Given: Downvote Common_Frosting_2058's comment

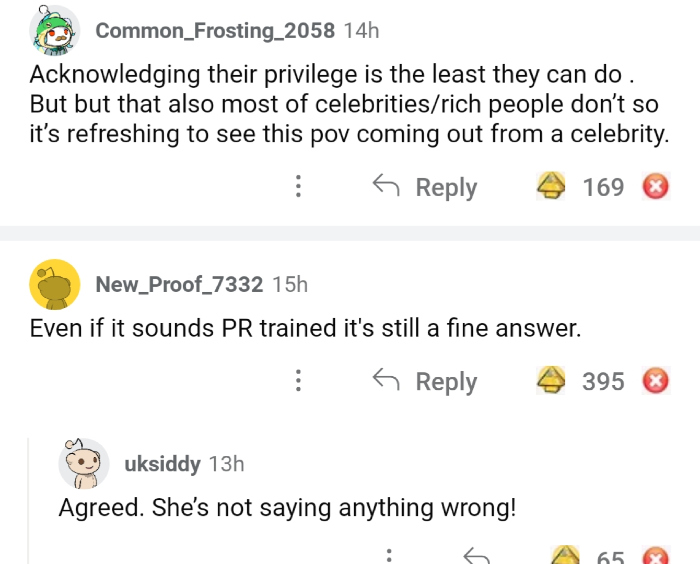Looking at the screenshot, I should [x=655, y=187].
